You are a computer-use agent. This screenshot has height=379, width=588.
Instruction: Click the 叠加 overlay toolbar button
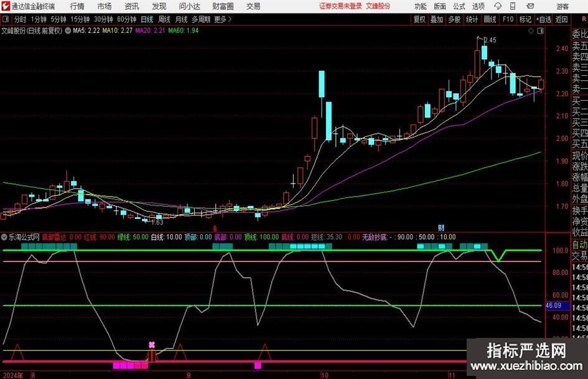(x=437, y=19)
